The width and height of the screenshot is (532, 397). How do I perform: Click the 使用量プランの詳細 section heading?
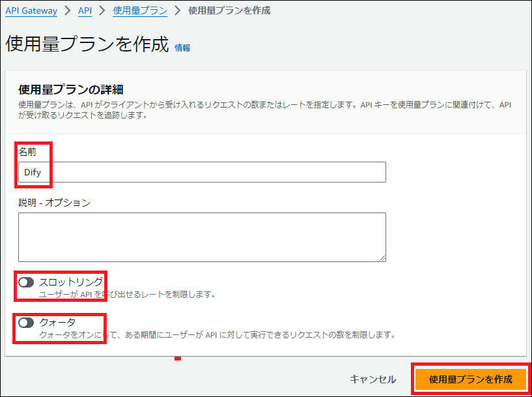(71, 89)
